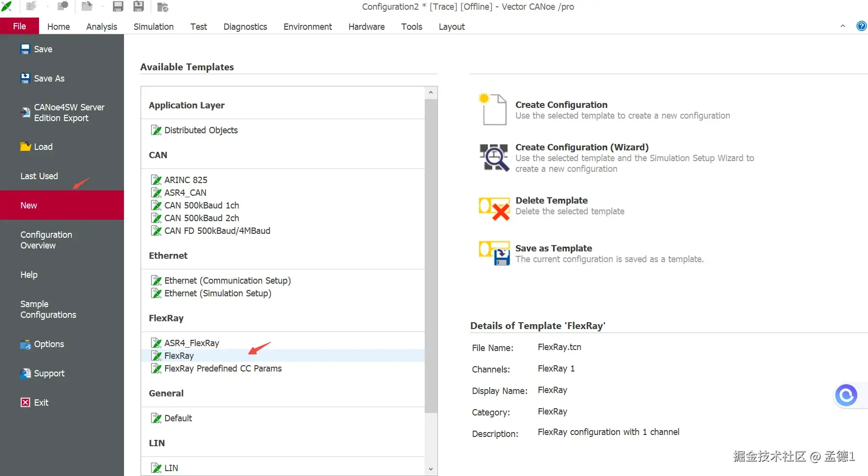
Task: Click the description 'FlexRay configuration with 1 channel'
Action: (x=608, y=432)
